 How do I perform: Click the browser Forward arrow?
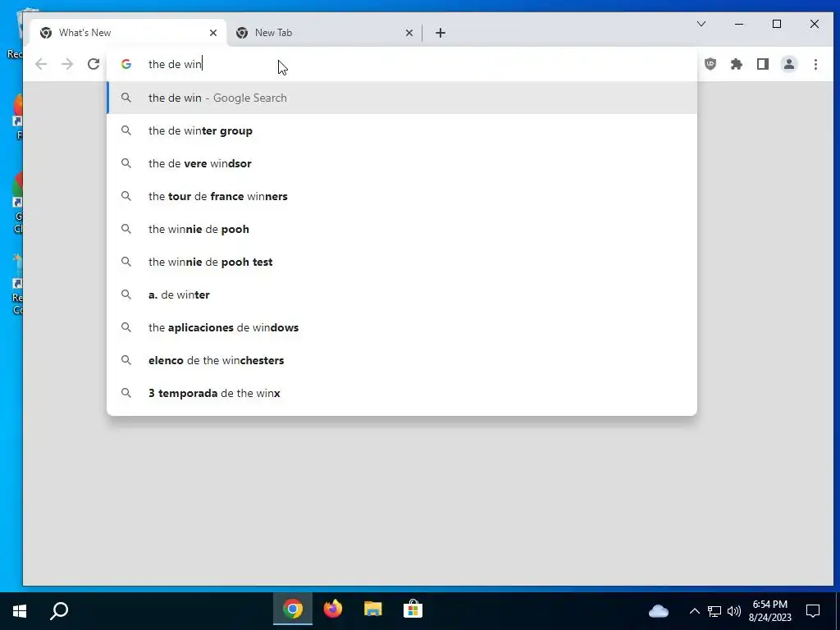(x=67, y=64)
